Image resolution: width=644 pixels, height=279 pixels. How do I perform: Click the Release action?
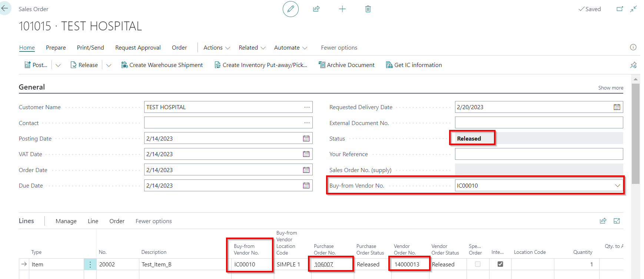tap(84, 65)
